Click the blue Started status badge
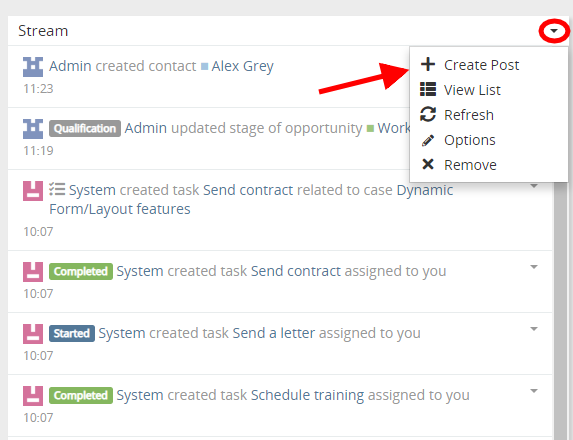Image resolution: width=573 pixels, height=440 pixels. tap(72, 333)
